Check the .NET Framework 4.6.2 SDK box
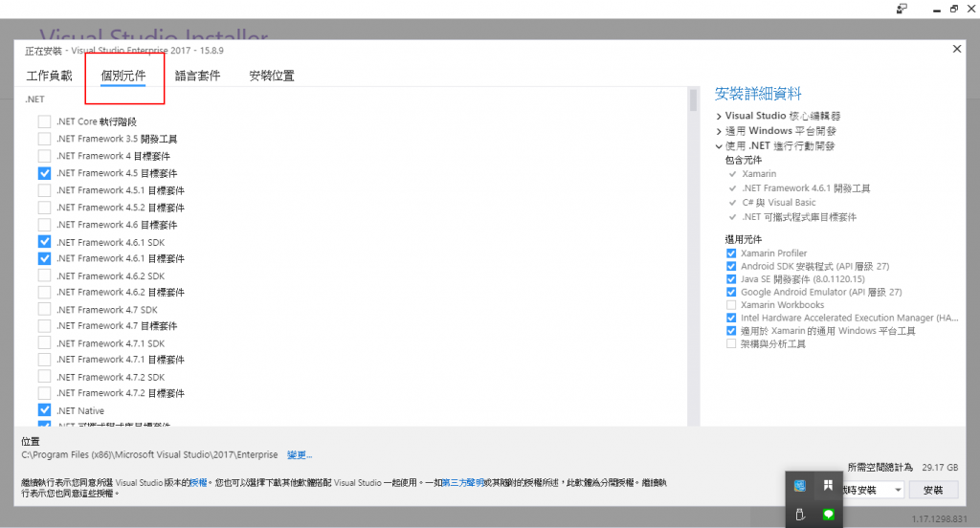 click(44, 275)
